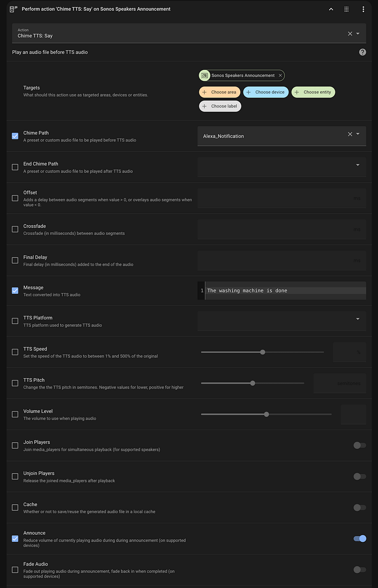Screen dimensions: 378x588
Task: Click Choose area button
Action: 219,92
